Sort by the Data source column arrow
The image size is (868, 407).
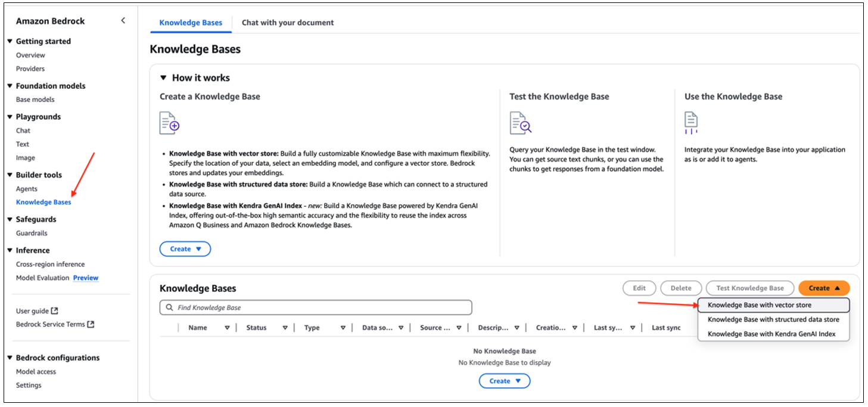tap(401, 328)
